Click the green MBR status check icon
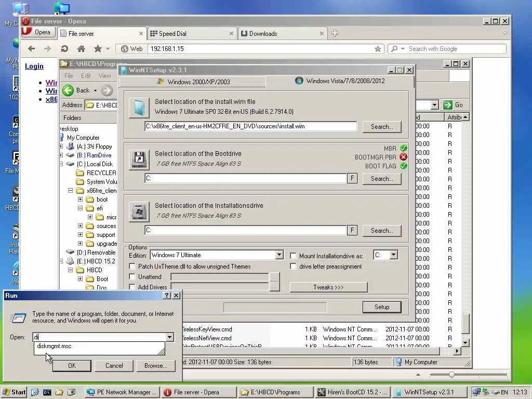The width and height of the screenshot is (532, 399). pyautogui.click(x=403, y=148)
